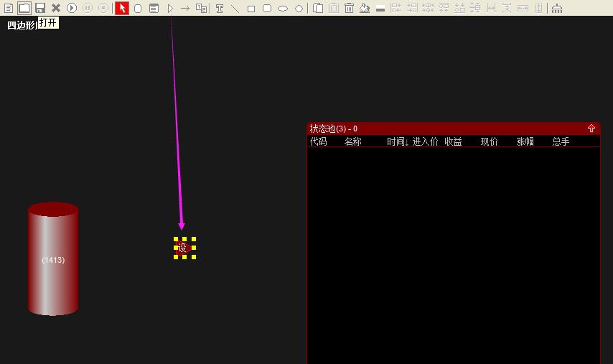
Task: Select the arrow connector tool
Action: pyautogui.click(x=185, y=8)
